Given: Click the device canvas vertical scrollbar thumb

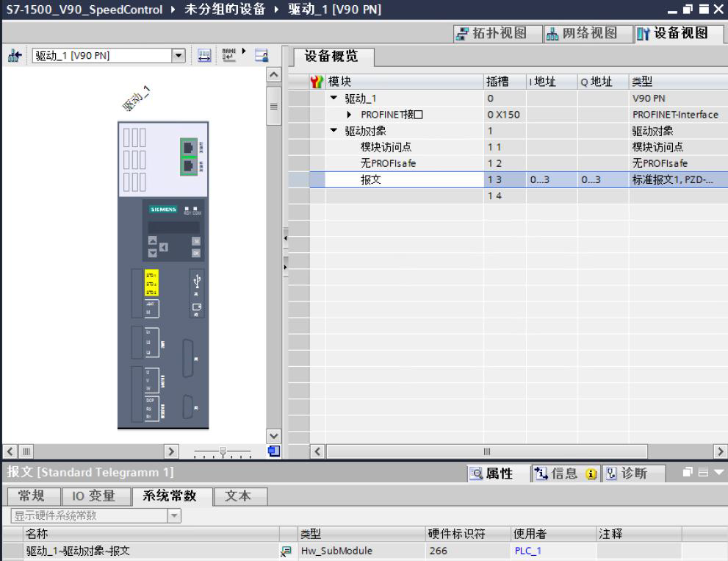Looking at the screenshot, I should click(x=274, y=106).
